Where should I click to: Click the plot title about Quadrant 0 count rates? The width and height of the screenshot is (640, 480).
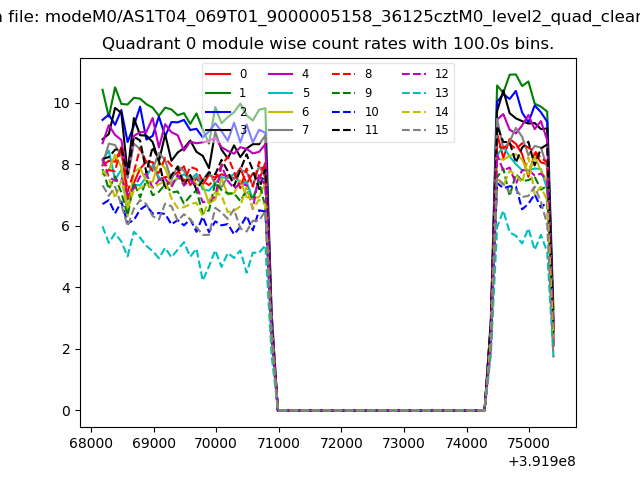[x=328, y=44]
